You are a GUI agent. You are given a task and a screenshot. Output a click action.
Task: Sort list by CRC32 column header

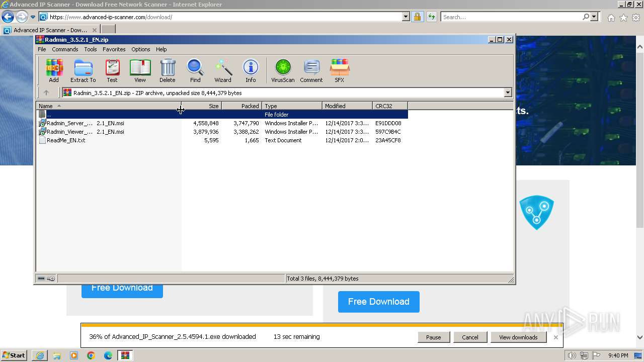390,106
